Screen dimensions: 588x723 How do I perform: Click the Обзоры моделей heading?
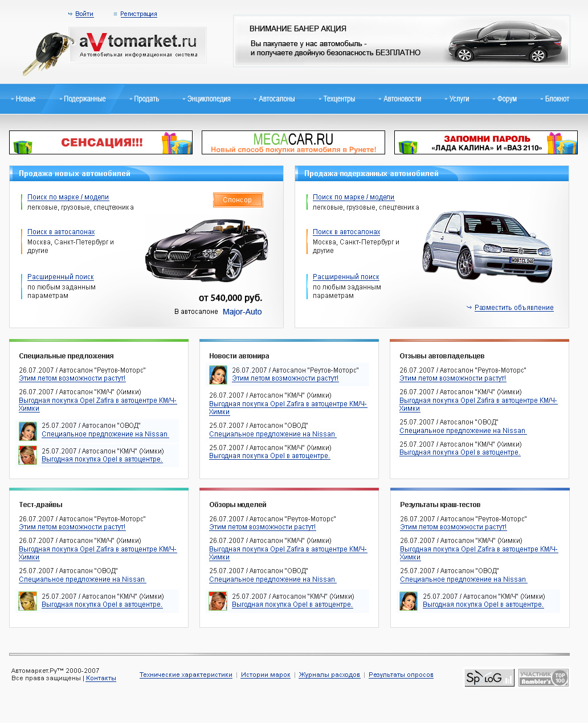[238, 505]
